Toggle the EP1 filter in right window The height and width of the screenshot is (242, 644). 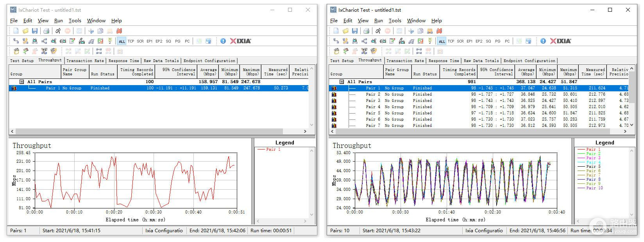point(470,41)
